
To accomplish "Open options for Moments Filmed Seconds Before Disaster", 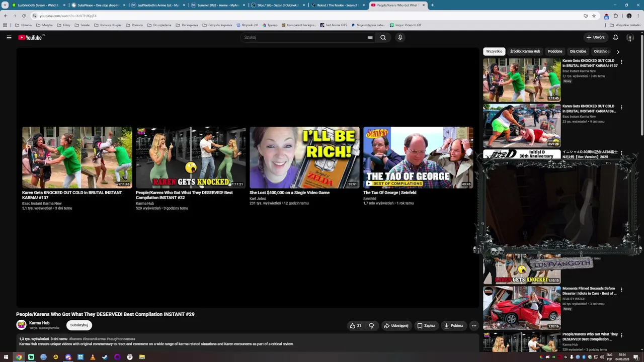I will (x=621, y=290).
